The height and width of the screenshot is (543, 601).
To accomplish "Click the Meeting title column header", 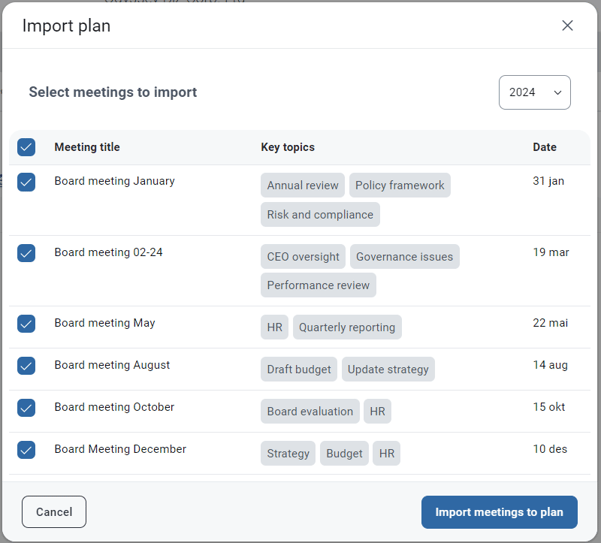I will click(x=87, y=147).
